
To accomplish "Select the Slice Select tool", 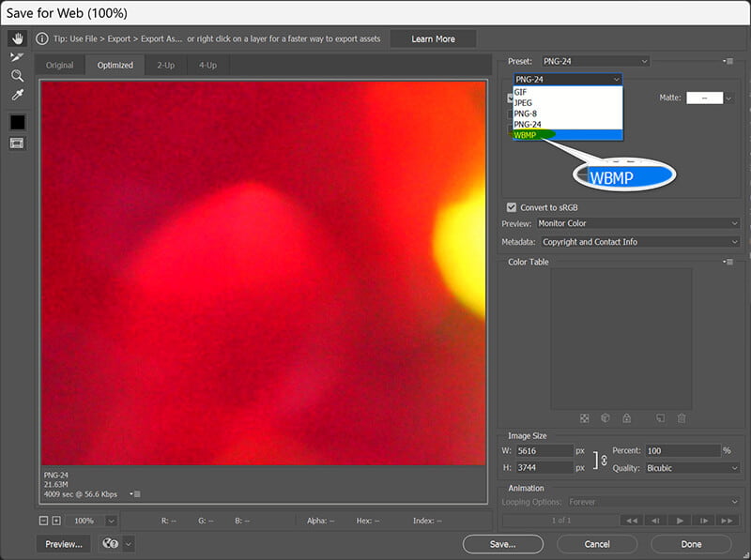I will [x=16, y=56].
